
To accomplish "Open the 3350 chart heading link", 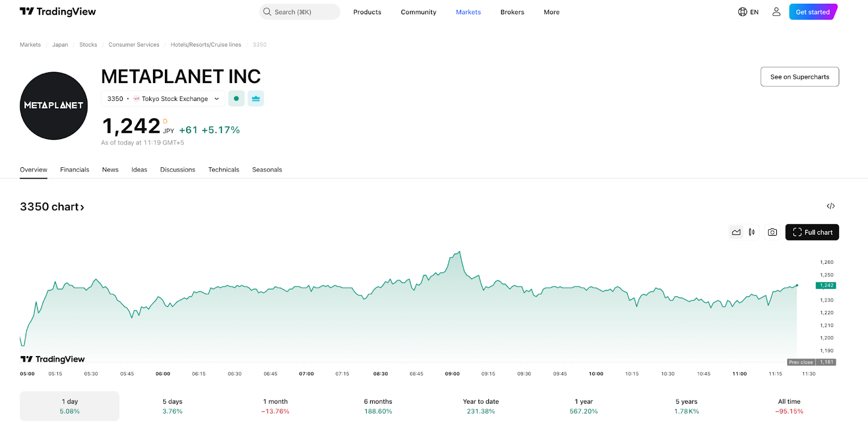I will click(52, 207).
